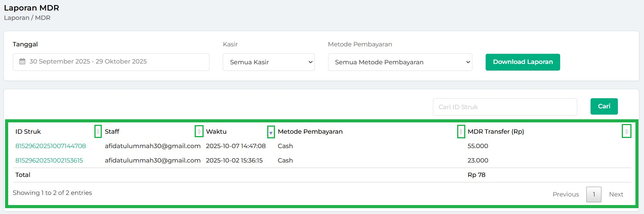Sort by Metode Pembayaran column icon
The width and height of the screenshot is (644, 214).
pyautogui.click(x=461, y=132)
